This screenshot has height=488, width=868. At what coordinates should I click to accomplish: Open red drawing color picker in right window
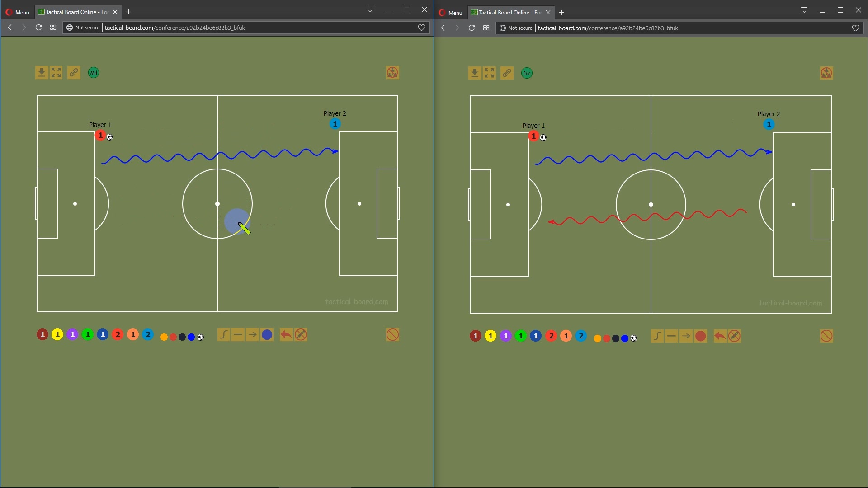click(701, 336)
